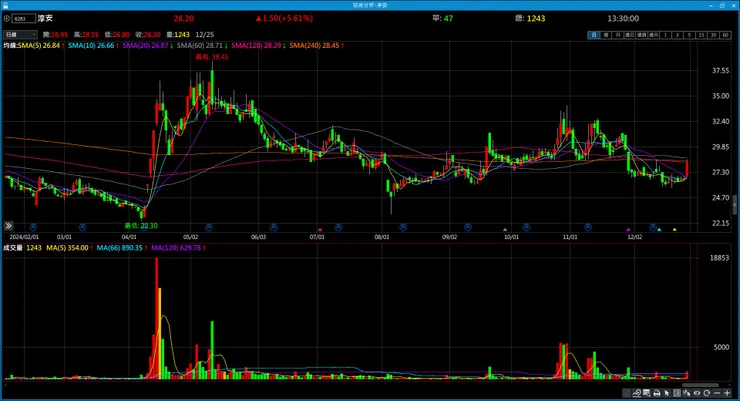The width and height of the screenshot is (740, 401).
Task: Click the print icon in bottom toolbar
Action: click(x=656, y=393)
